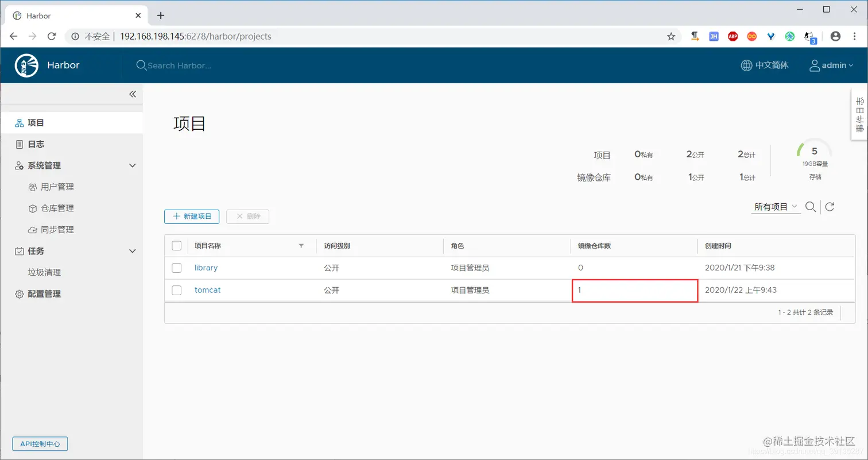Click the paragraph-mark extension icon
This screenshot has width=868, height=460.
(695, 36)
